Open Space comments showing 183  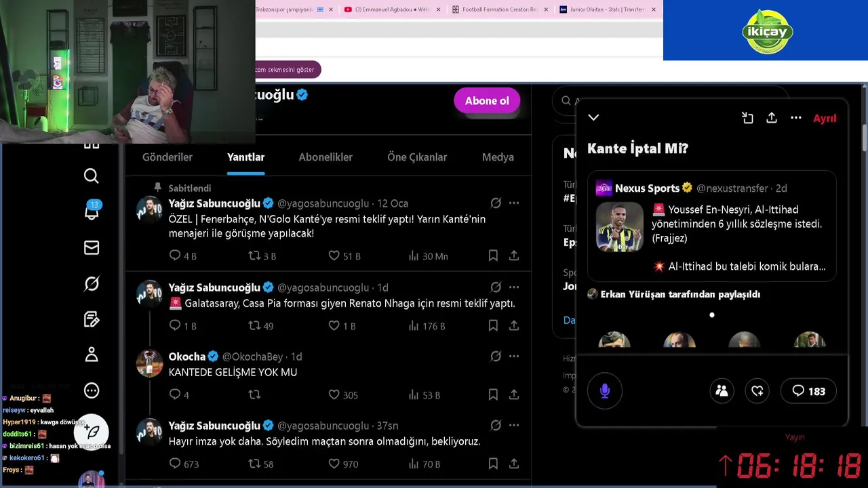pyautogui.click(x=808, y=391)
